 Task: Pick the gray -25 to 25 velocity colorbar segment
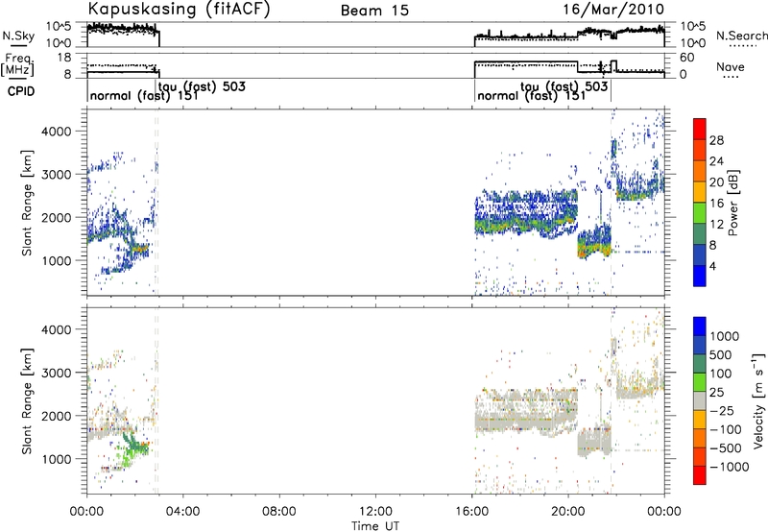700,400
